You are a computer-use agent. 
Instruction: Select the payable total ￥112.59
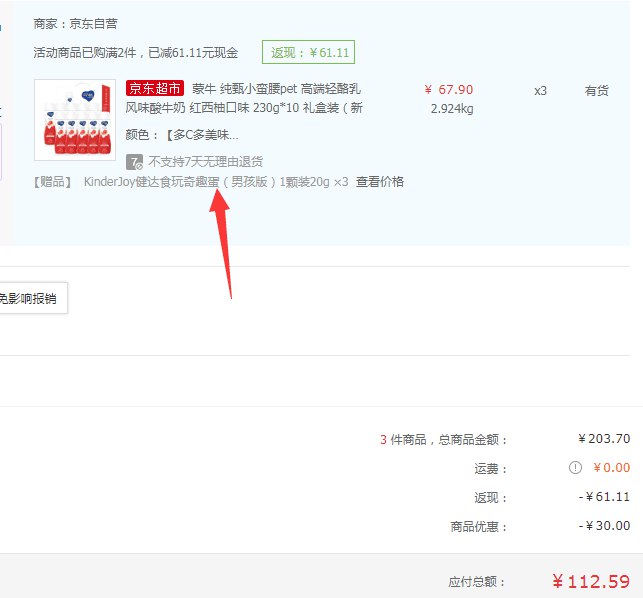pyautogui.click(x=591, y=581)
